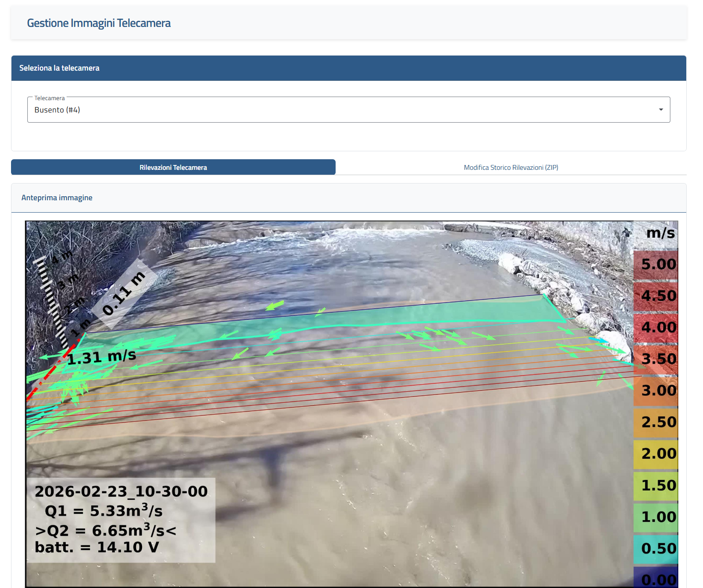Click the 0.11 m water level label
Screen dimensions: 703x588
[123, 294]
